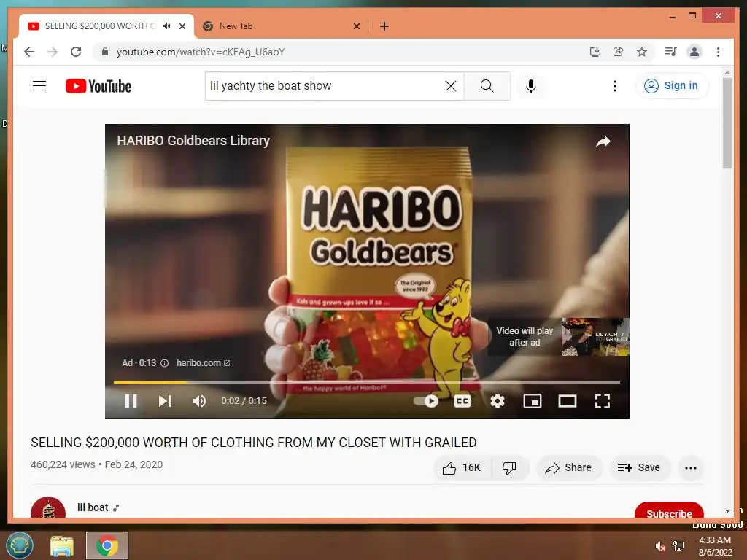Image resolution: width=747 pixels, height=560 pixels.
Task: Share this page from address bar
Action: point(619,52)
